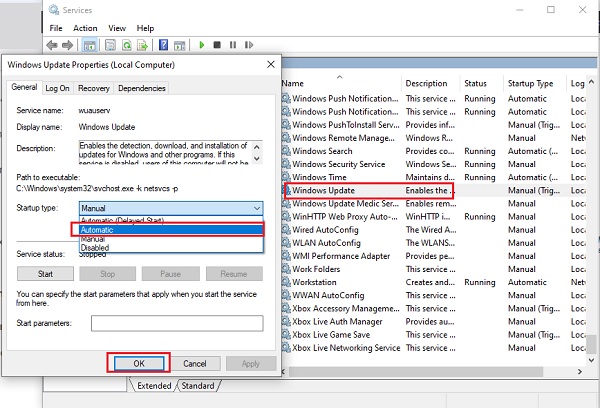Click the Start service button
Viewport: 600px width, 408px height.
(x=45, y=274)
